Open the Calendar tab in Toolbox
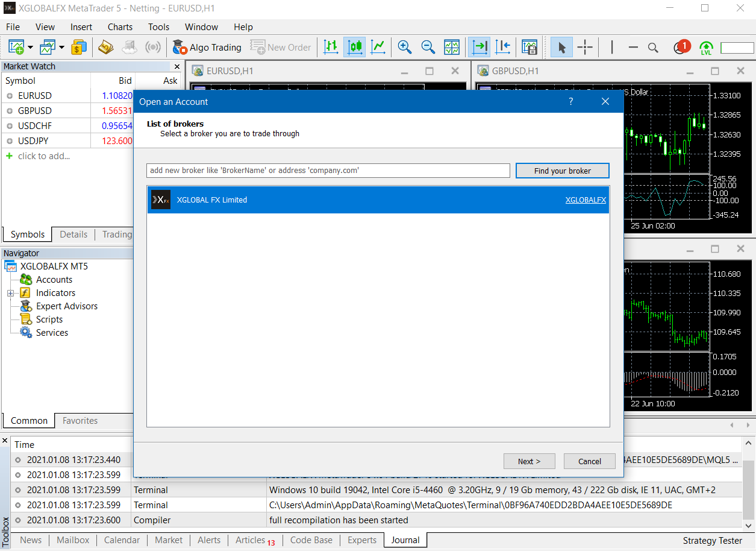The width and height of the screenshot is (756, 551). pyautogui.click(x=122, y=540)
